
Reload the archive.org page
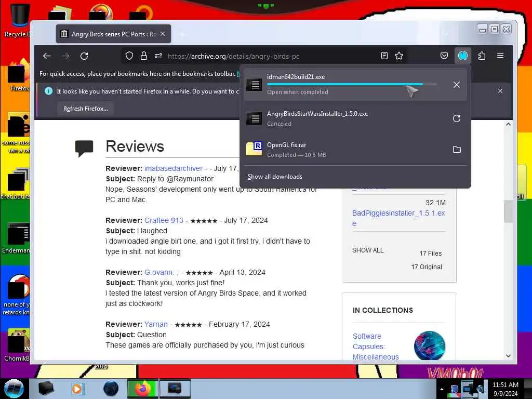[84, 56]
